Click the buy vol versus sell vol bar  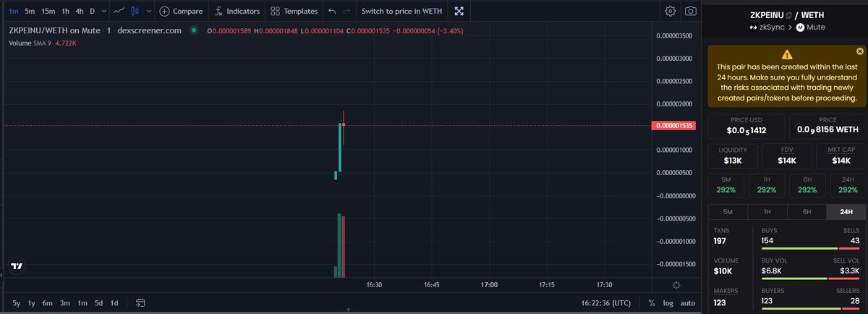click(x=810, y=280)
